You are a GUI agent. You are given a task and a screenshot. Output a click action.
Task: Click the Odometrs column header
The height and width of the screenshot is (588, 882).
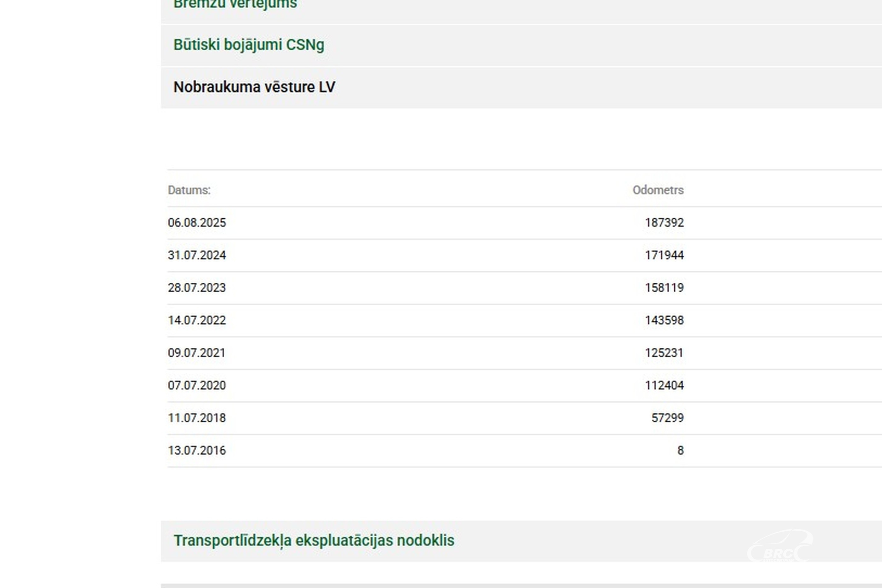pos(658,190)
